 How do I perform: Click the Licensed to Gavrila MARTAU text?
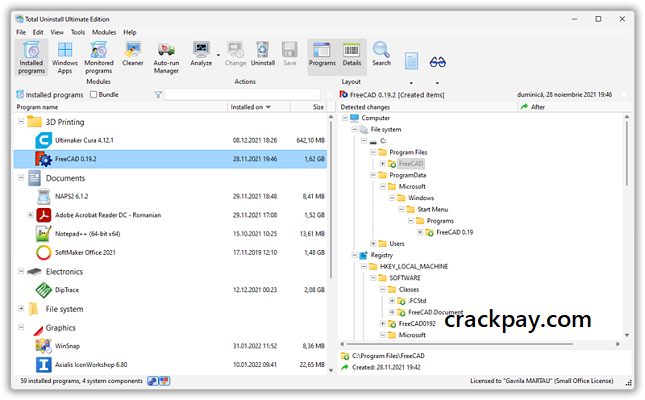coord(542,381)
